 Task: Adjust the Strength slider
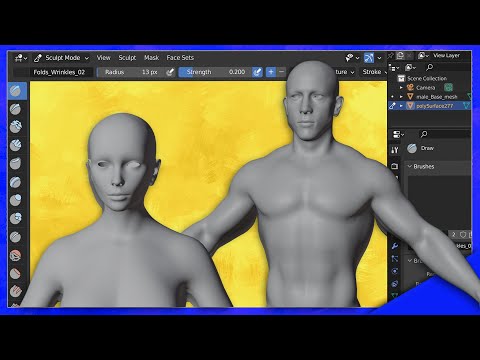pyautogui.click(x=215, y=72)
